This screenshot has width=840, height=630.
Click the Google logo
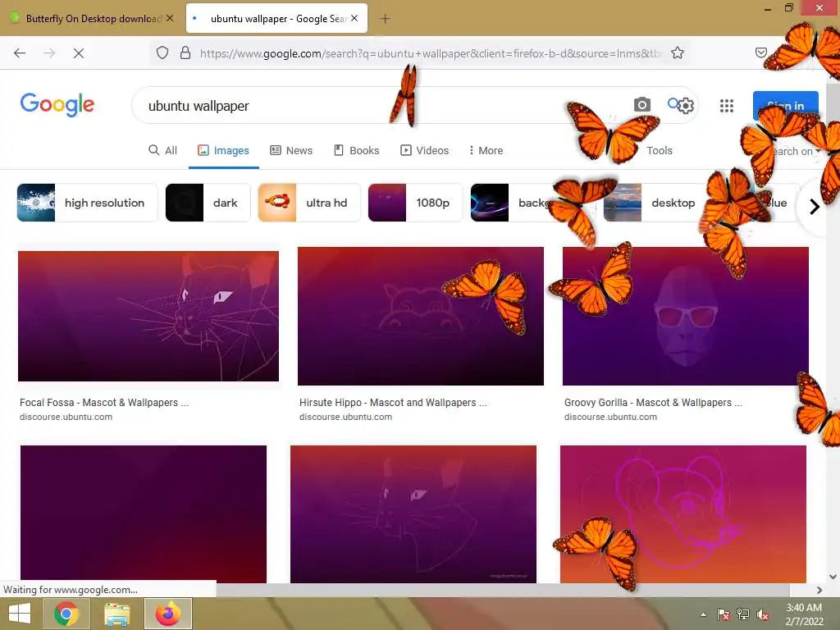[x=57, y=104]
